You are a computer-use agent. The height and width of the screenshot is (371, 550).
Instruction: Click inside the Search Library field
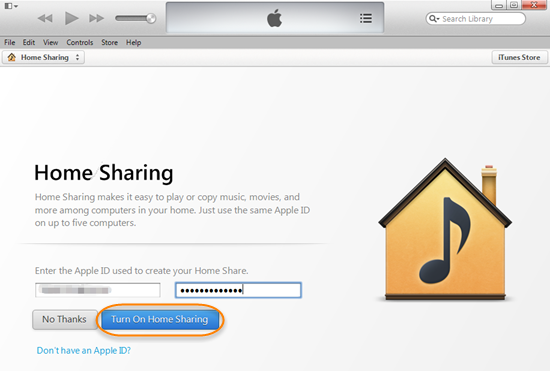(476, 19)
